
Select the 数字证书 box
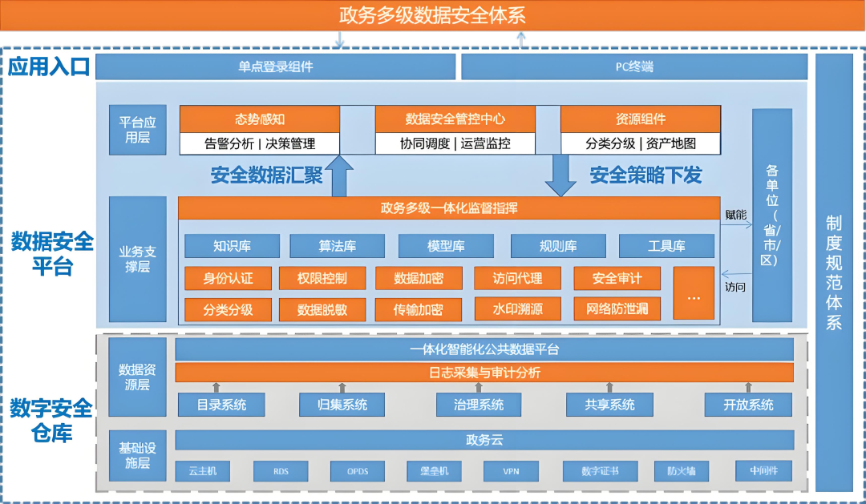click(x=601, y=471)
